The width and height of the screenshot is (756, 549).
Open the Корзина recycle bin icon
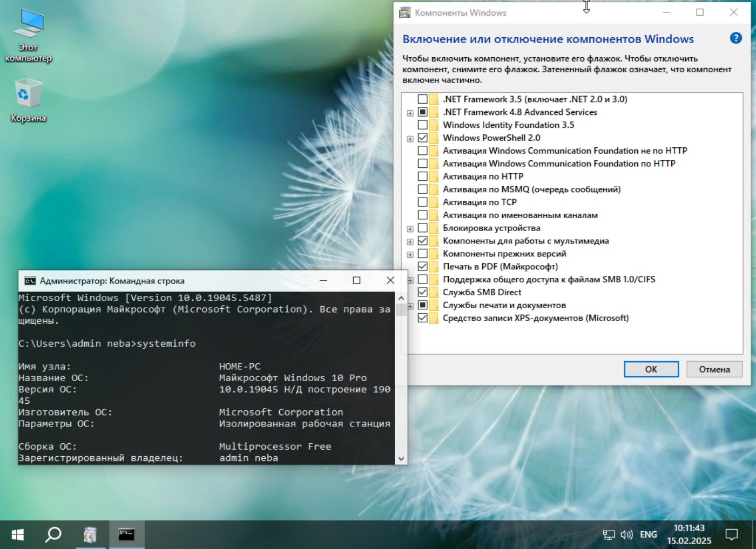28,100
